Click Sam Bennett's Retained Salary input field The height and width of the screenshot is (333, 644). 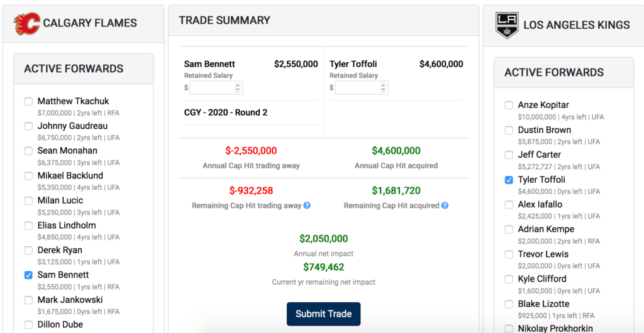point(211,88)
